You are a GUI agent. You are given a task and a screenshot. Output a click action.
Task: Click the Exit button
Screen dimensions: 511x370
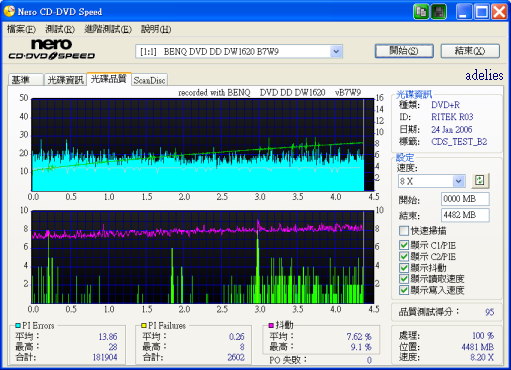(470, 51)
